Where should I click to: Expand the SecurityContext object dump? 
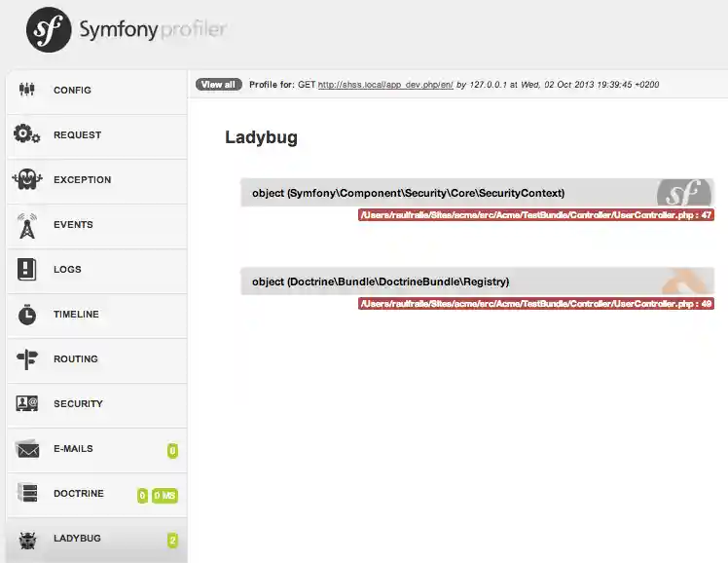click(x=477, y=193)
